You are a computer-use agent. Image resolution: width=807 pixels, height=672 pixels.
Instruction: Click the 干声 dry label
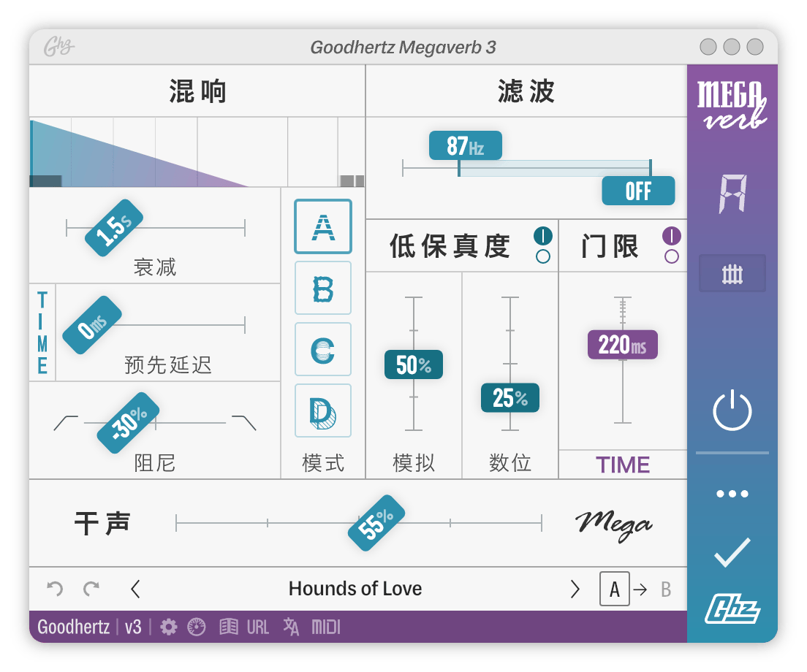102,524
